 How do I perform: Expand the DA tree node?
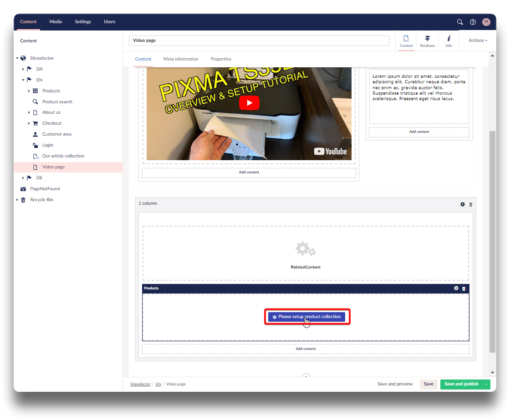[x=23, y=69]
